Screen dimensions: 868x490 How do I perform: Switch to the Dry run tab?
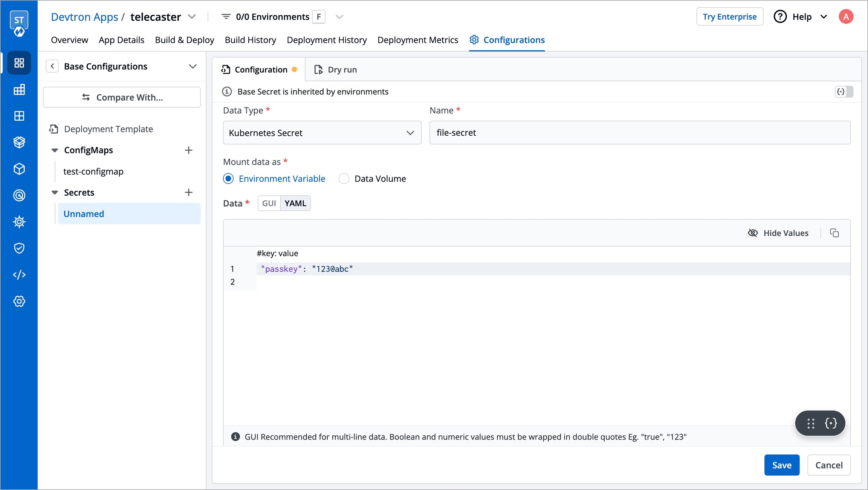336,70
